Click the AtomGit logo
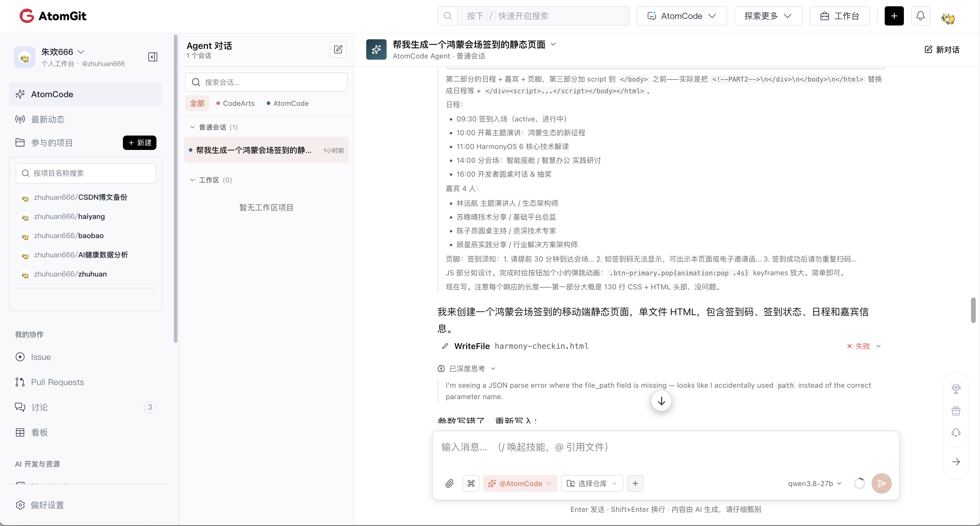 point(53,16)
